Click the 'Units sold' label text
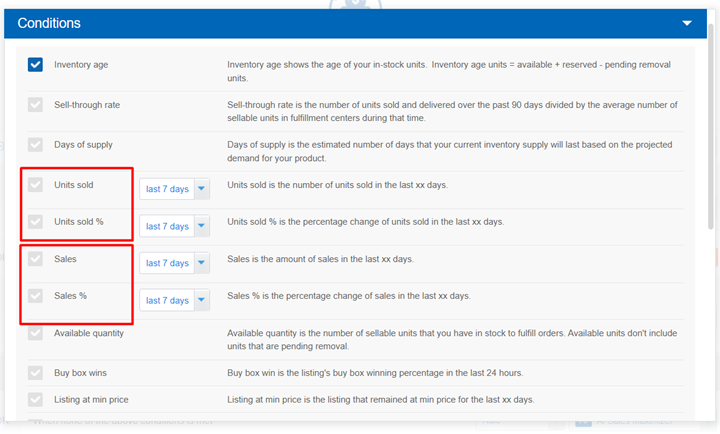 point(73,185)
